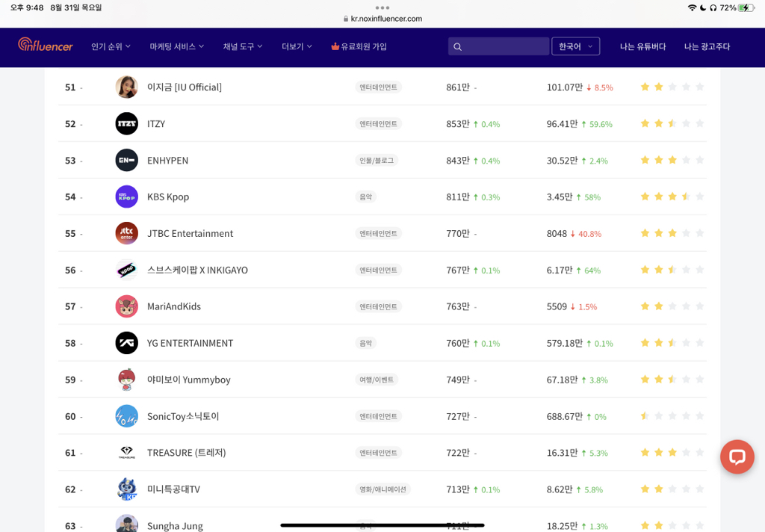Click the star rating in SonicToy row

pyautogui.click(x=672, y=416)
